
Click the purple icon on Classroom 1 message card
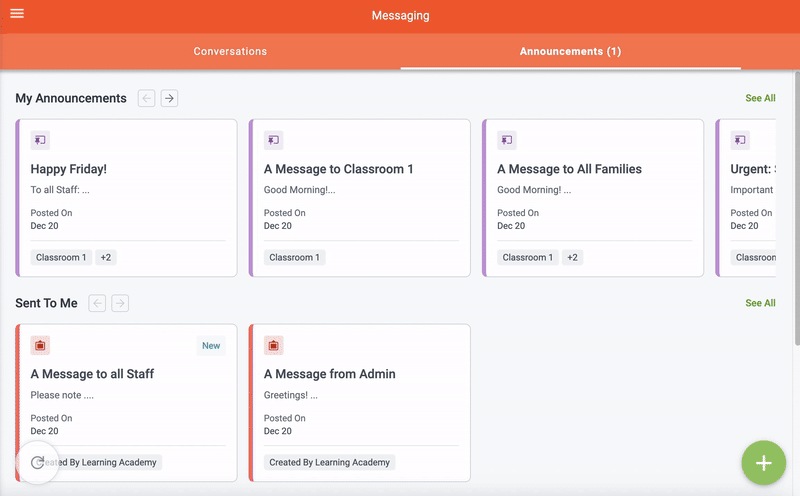pyautogui.click(x=273, y=140)
